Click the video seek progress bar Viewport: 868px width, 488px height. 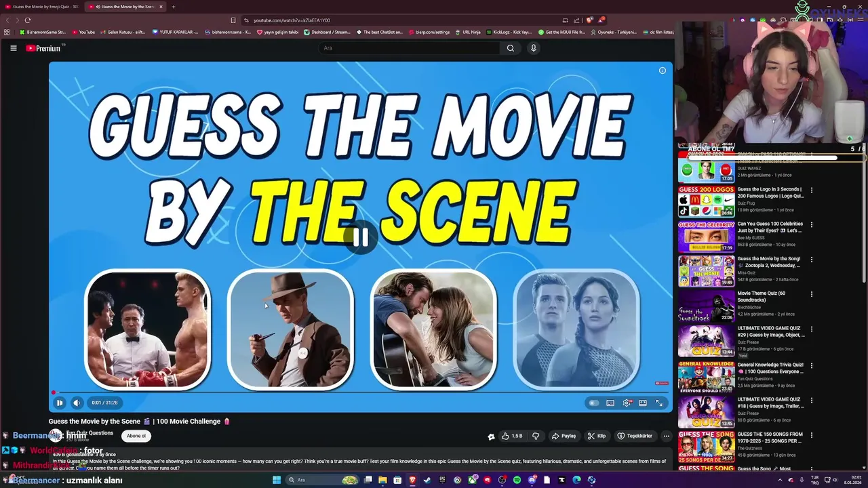(x=361, y=392)
